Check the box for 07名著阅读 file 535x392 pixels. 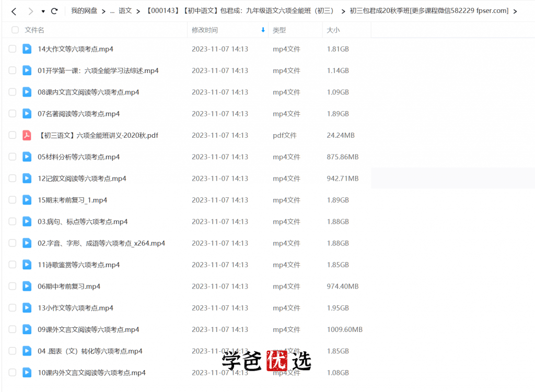pyautogui.click(x=13, y=113)
